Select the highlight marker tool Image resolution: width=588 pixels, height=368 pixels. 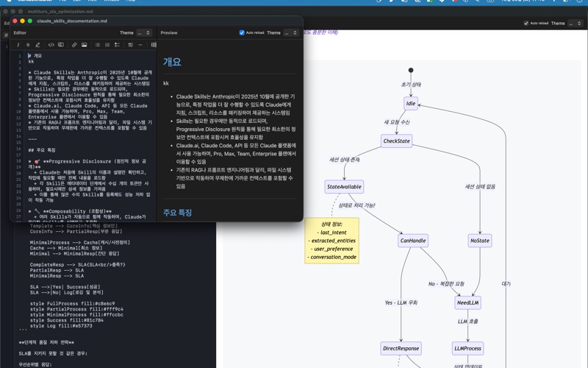point(37,45)
